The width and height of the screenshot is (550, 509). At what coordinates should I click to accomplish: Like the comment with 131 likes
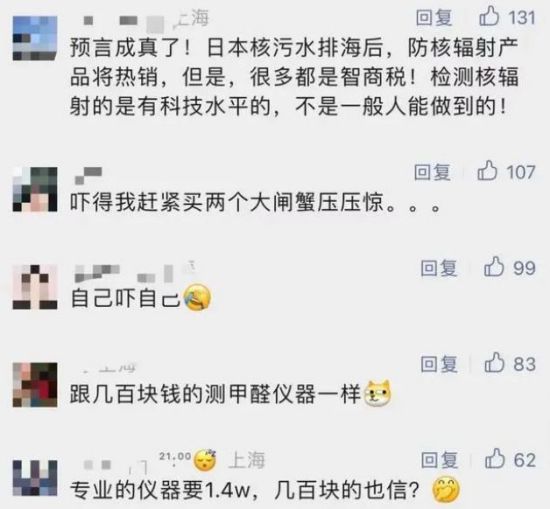pos(489,16)
